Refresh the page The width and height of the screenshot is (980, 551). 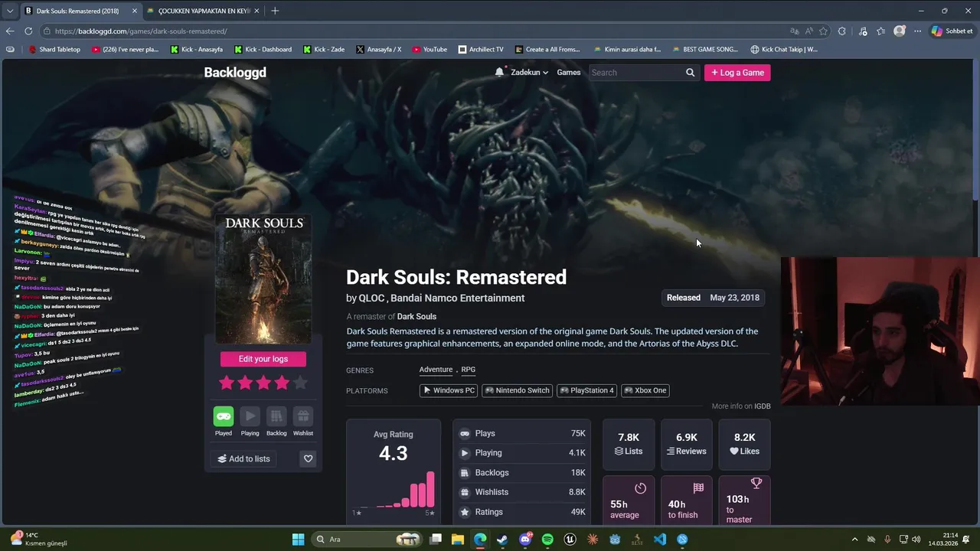[28, 31]
